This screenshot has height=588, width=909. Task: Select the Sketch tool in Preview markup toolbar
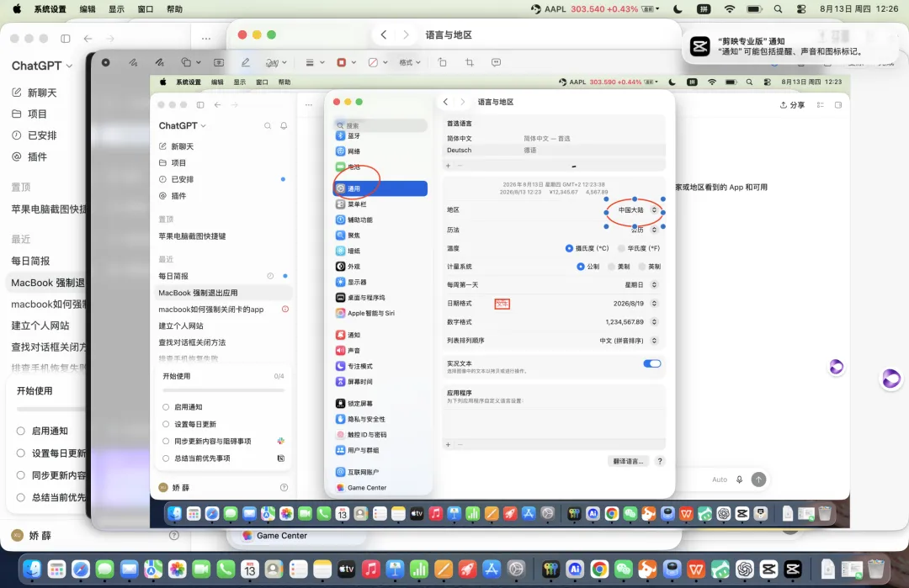point(133,62)
